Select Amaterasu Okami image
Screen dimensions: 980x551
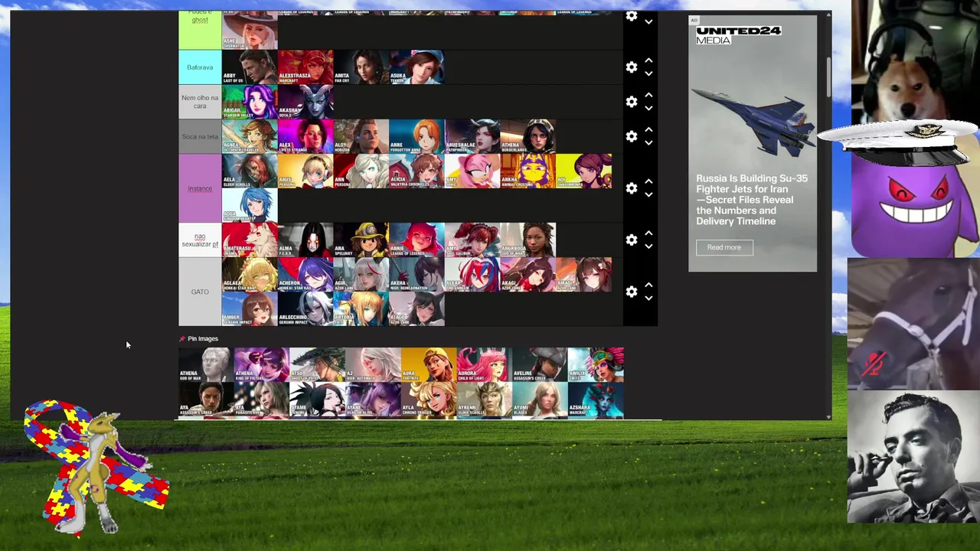[x=250, y=240]
